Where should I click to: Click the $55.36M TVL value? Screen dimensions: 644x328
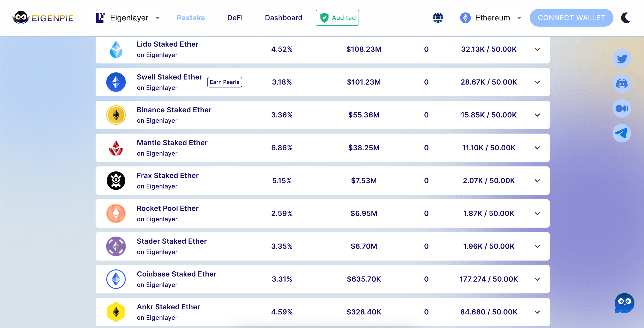pos(364,115)
